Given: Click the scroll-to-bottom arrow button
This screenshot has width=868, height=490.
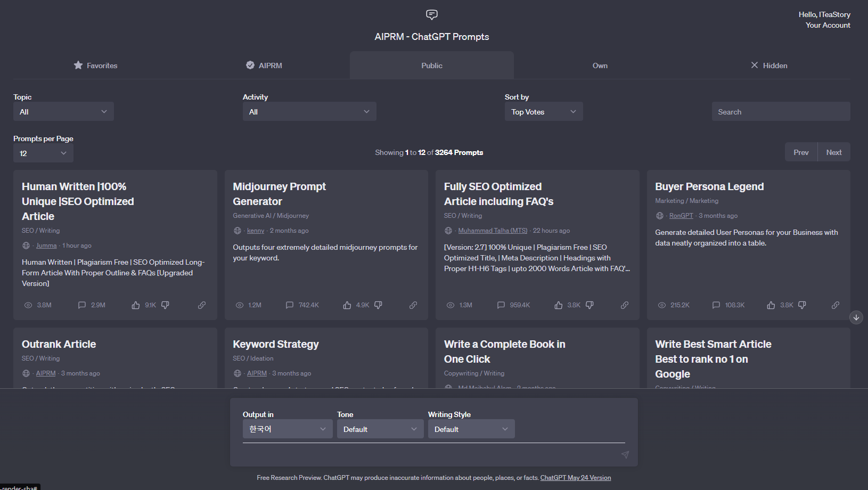Looking at the screenshot, I should pyautogui.click(x=856, y=317).
